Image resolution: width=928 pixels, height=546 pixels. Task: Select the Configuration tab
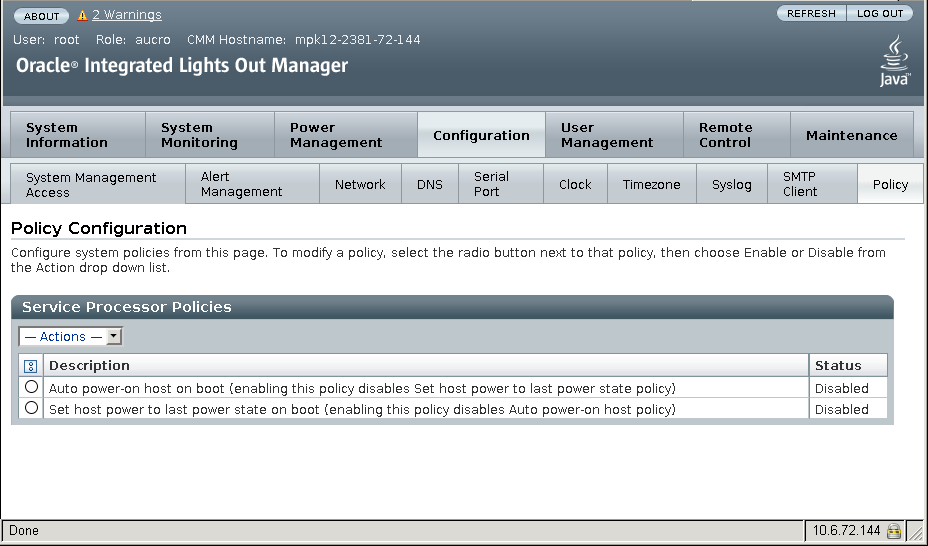coord(481,135)
